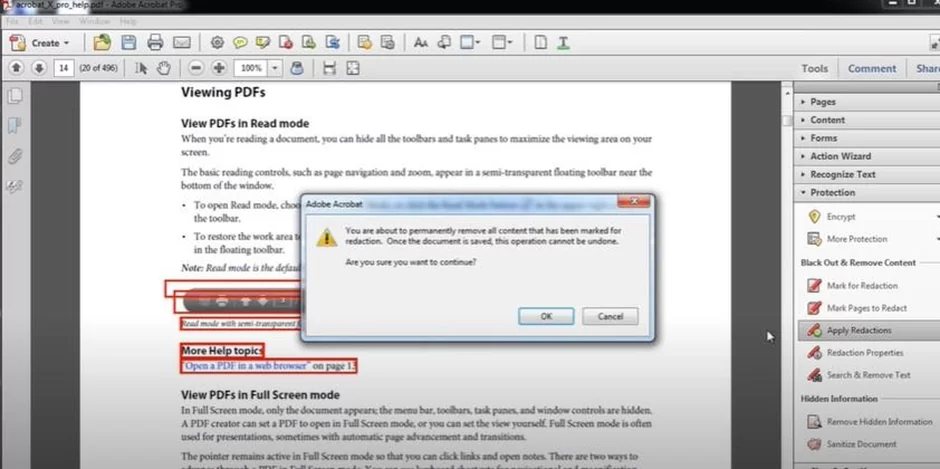Click the 'View PDFs in Read mode' heading

pyautogui.click(x=245, y=124)
